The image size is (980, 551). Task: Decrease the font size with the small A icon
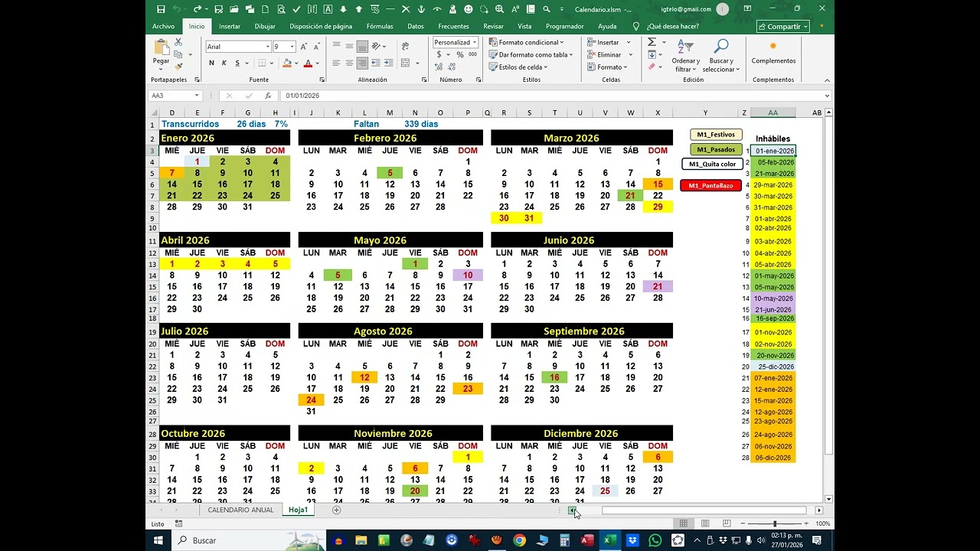tap(318, 47)
